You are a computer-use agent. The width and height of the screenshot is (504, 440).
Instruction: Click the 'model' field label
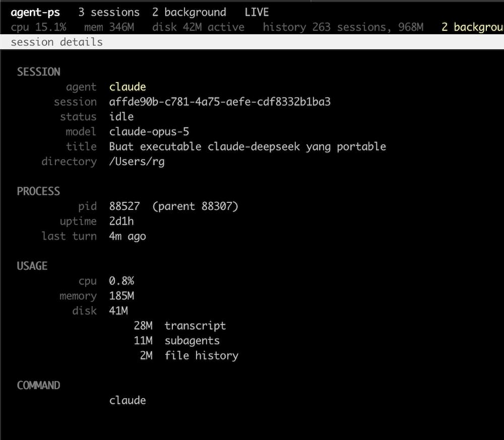click(81, 132)
